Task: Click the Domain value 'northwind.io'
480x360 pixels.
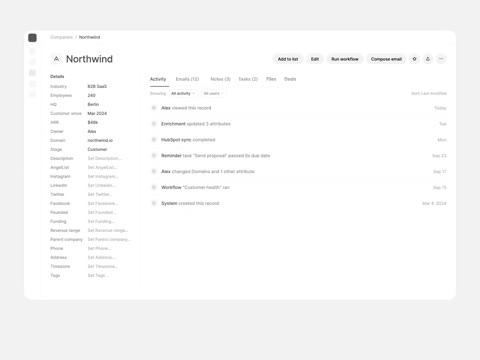Action: pos(100,140)
